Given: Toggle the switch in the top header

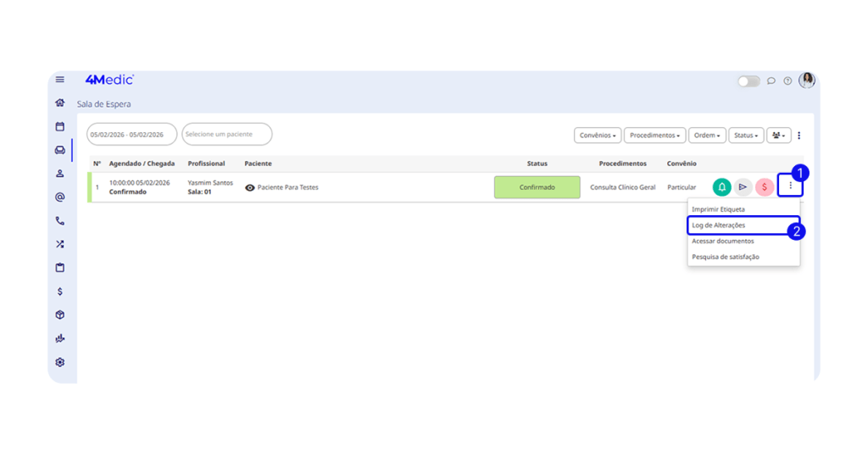Looking at the screenshot, I should [x=748, y=81].
